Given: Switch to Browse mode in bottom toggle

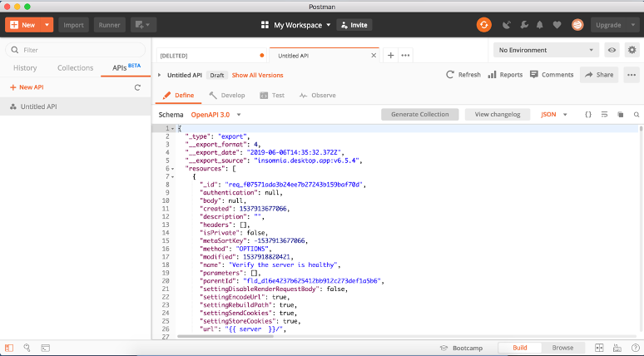Looking at the screenshot, I should [562, 347].
